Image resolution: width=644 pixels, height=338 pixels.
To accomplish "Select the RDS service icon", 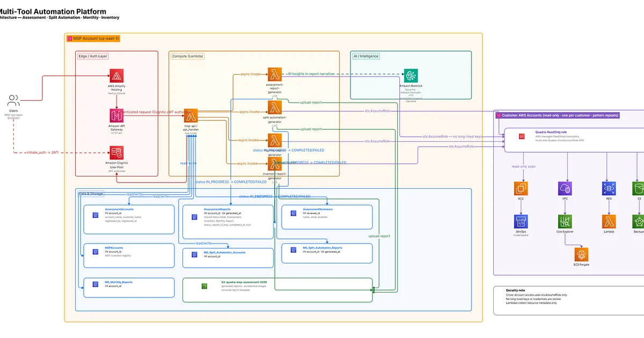I will (x=609, y=188).
